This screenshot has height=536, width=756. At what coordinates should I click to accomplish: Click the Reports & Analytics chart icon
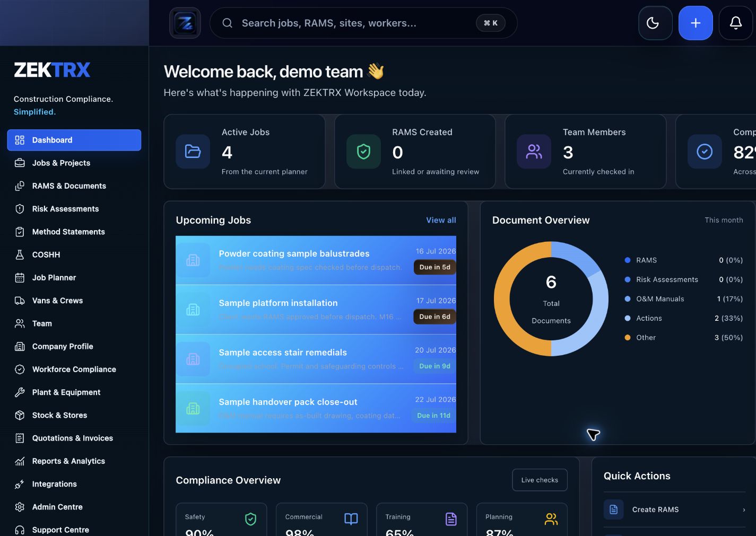click(x=20, y=461)
